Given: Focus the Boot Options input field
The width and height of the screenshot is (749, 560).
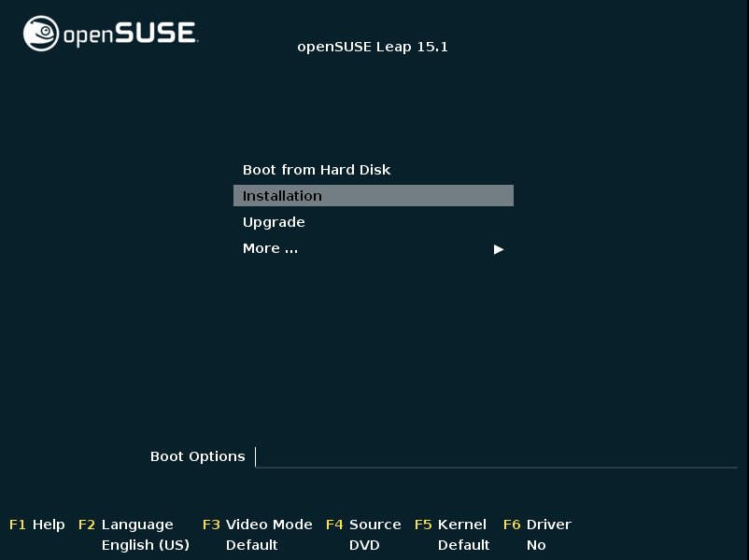Looking at the screenshot, I should pos(496,457).
